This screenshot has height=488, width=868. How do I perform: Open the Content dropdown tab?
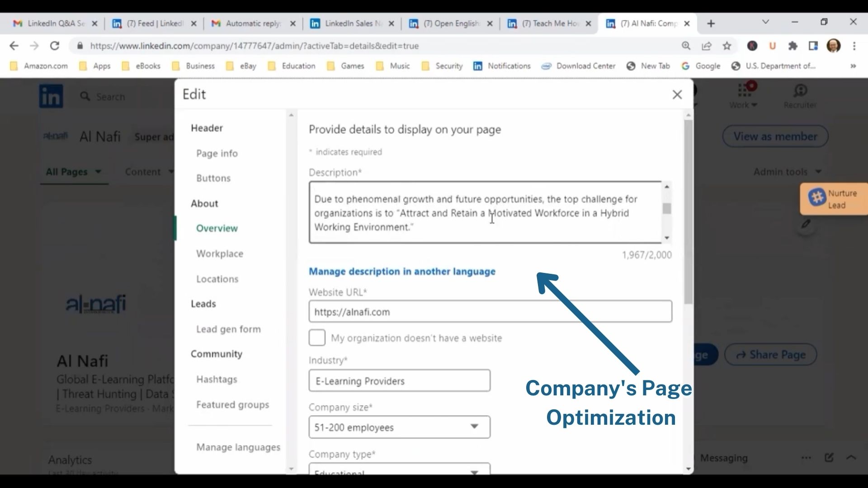coord(149,172)
